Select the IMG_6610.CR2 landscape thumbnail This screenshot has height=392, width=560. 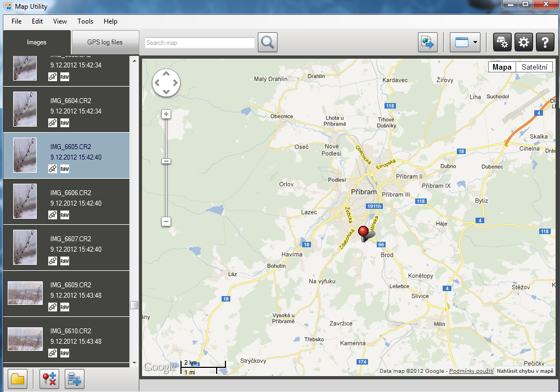coord(25,339)
